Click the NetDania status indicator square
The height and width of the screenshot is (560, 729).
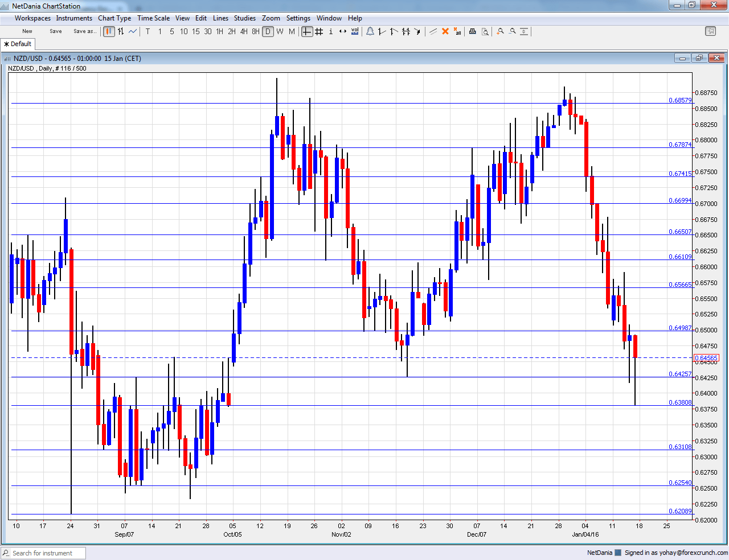[x=618, y=553]
